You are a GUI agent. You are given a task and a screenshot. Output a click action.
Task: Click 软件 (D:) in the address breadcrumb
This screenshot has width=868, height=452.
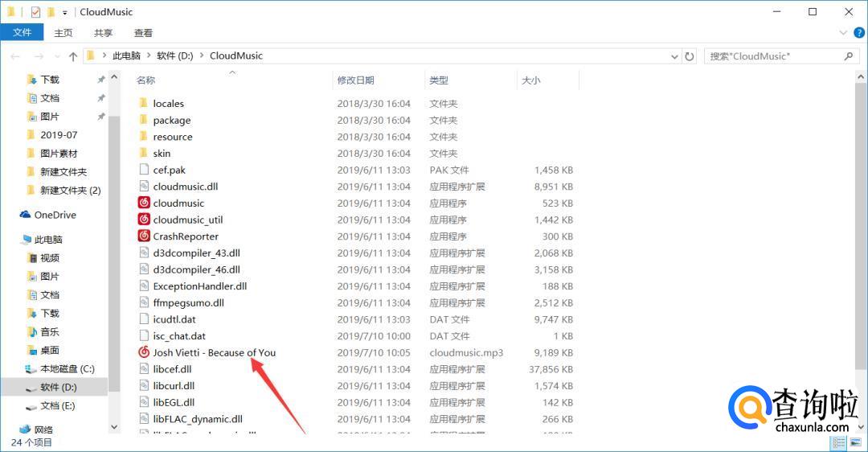175,56
